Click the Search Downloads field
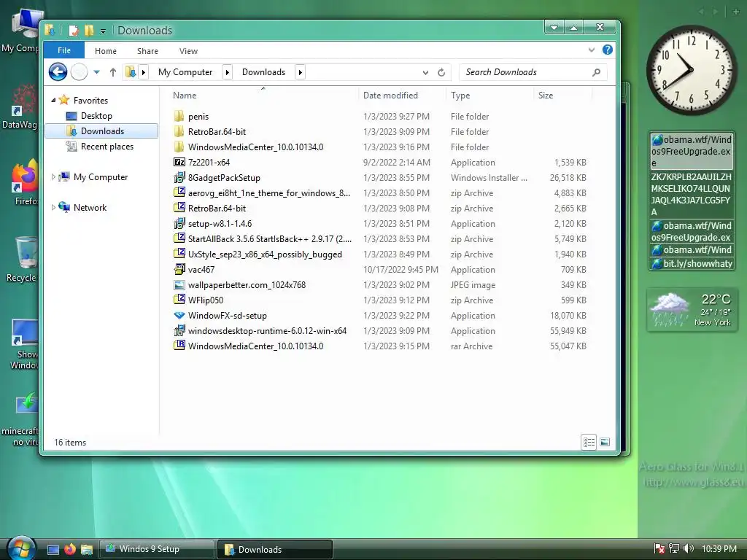Image resolution: width=747 pixels, height=560 pixels. (533, 72)
